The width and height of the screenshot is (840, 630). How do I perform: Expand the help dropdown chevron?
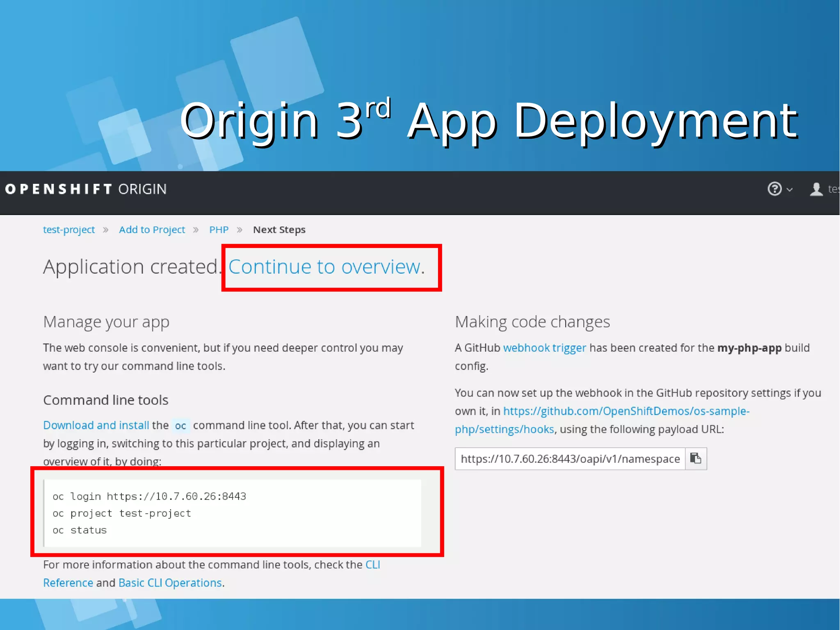click(x=790, y=190)
